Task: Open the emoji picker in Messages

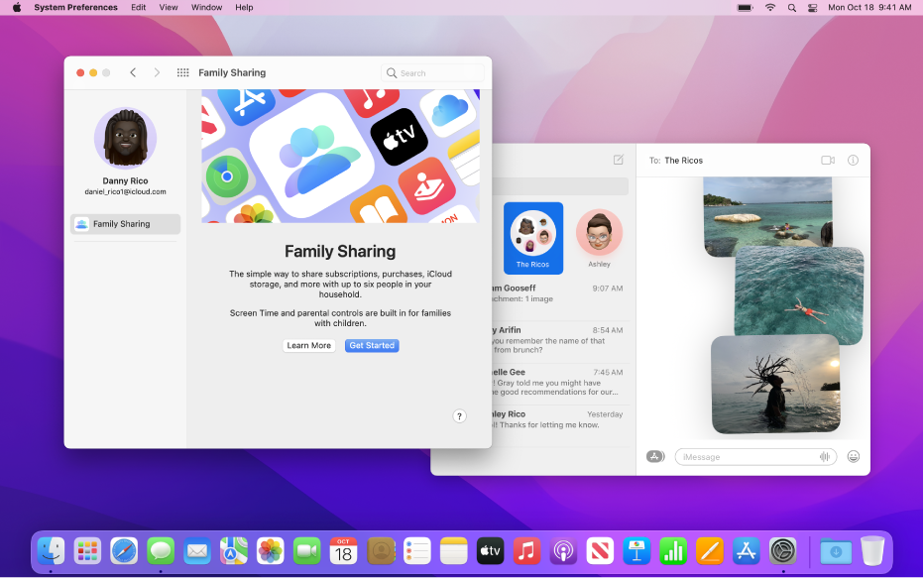Action: 854,456
